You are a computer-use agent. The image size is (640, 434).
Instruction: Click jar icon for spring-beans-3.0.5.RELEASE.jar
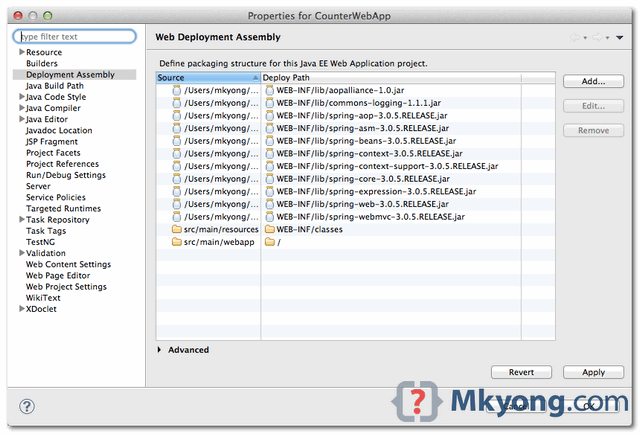(269, 141)
